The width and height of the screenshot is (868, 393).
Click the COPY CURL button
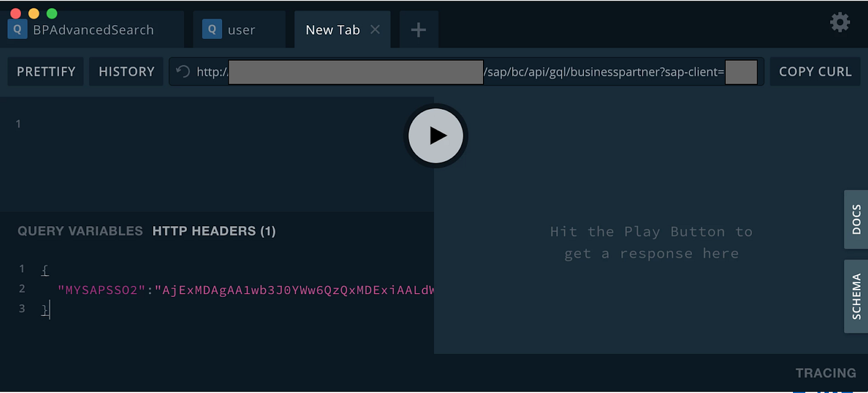[x=815, y=71]
